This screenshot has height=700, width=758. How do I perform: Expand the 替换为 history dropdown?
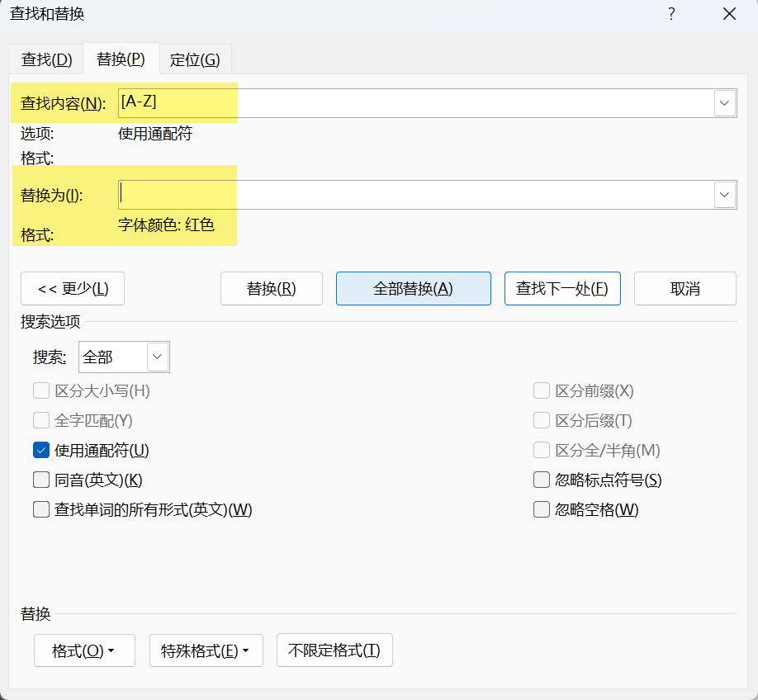tap(724, 195)
